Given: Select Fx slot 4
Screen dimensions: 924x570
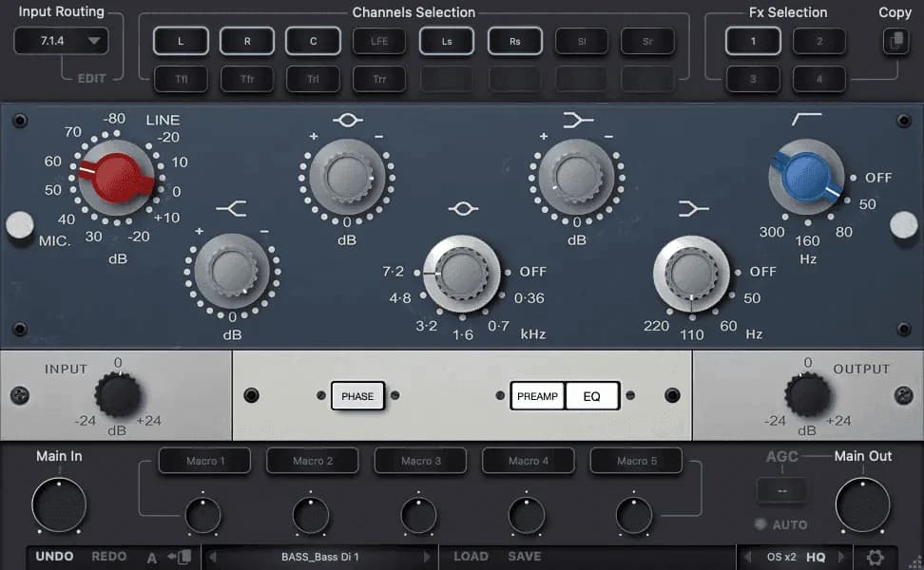Looking at the screenshot, I should pos(818,79).
